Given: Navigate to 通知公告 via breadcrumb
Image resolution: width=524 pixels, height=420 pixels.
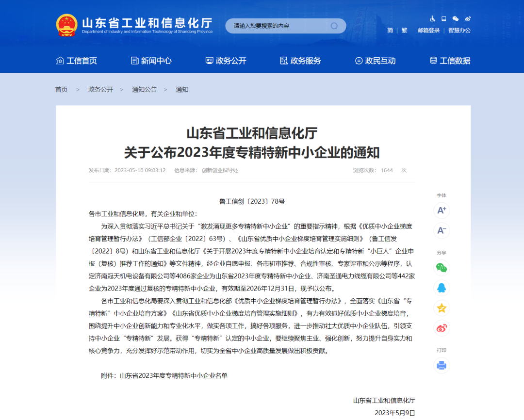Looking at the screenshot, I should click(x=144, y=89).
